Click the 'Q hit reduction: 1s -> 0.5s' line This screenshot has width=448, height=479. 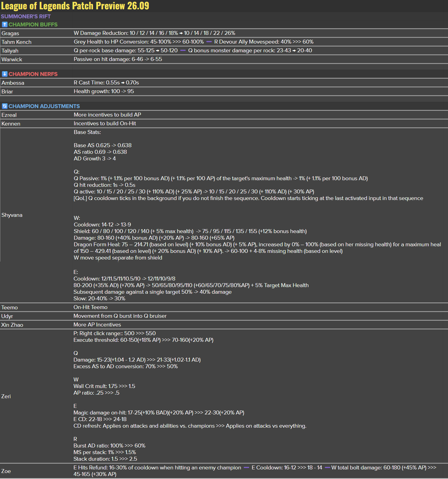pyautogui.click(x=105, y=185)
